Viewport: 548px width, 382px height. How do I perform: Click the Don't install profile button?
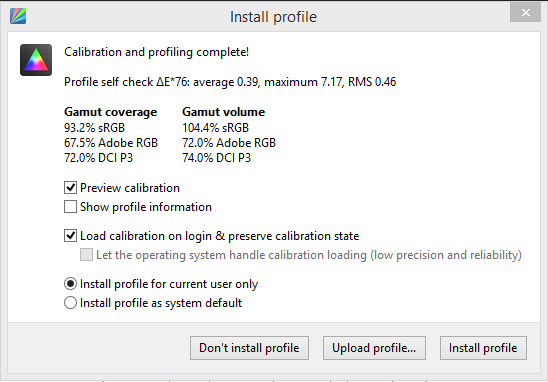249,348
